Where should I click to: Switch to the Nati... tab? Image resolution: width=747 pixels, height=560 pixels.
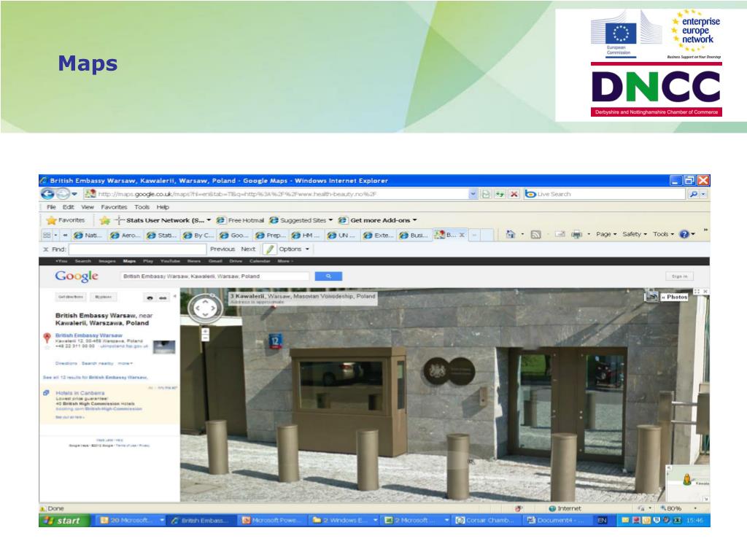(x=89, y=236)
